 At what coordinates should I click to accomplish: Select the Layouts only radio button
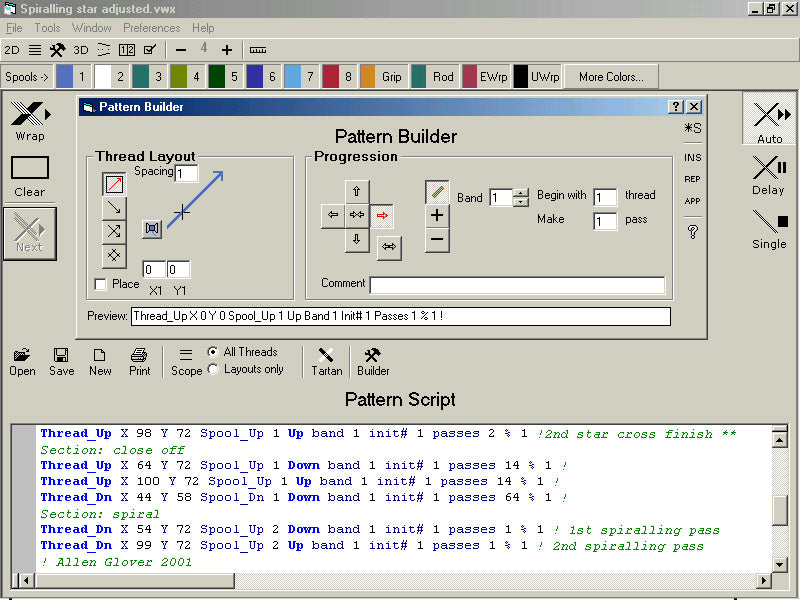pos(213,369)
